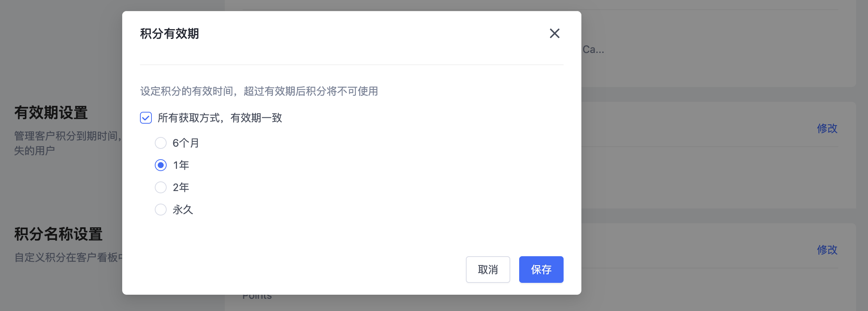The height and width of the screenshot is (311, 868).
Task: Close the 积分有效期 dialog with X icon
Action: (x=554, y=33)
